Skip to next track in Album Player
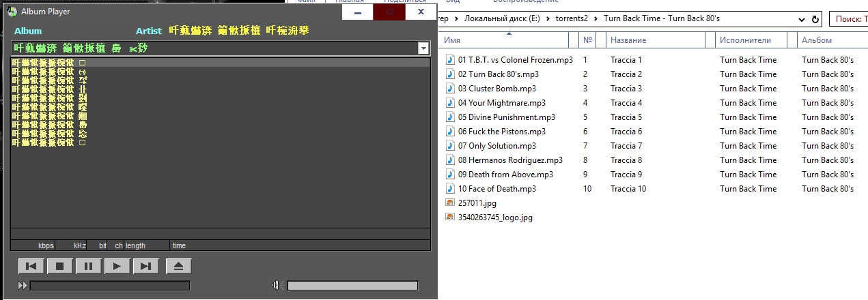This screenshot has height=300, width=868. tap(145, 267)
